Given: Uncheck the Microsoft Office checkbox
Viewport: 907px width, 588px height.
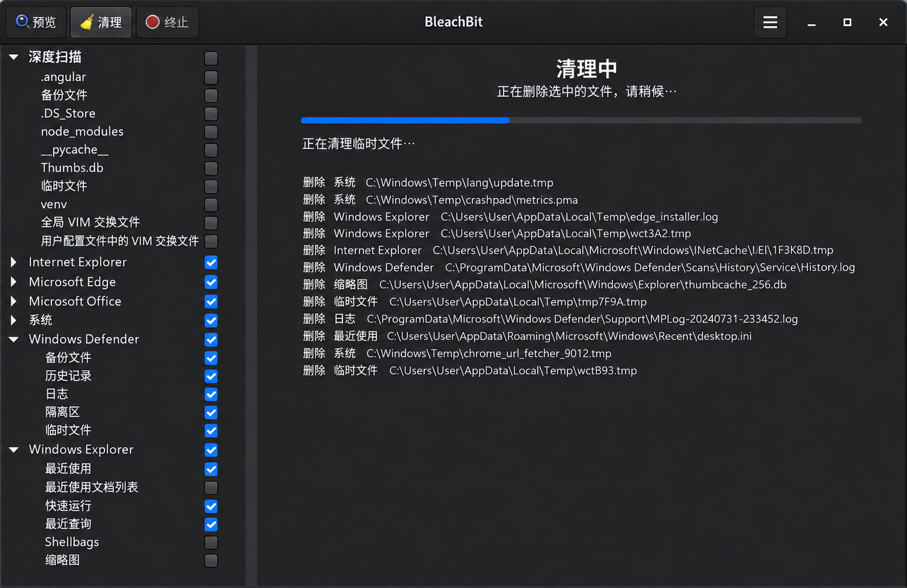Looking at the screenshot, I should click(211, 302).
